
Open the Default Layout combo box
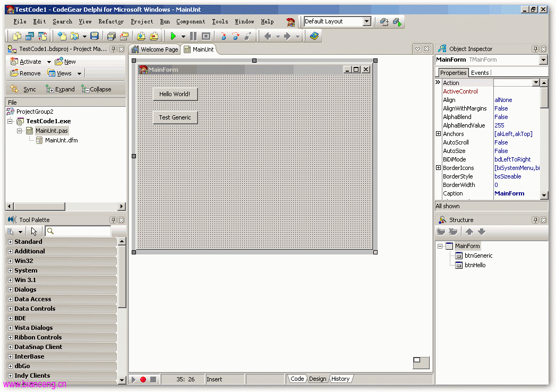pos(366,22)
